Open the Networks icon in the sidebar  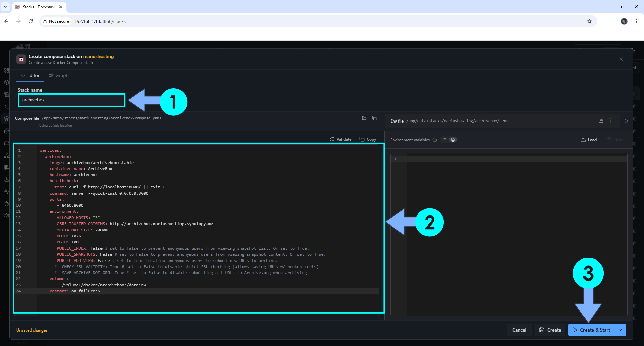6,155
